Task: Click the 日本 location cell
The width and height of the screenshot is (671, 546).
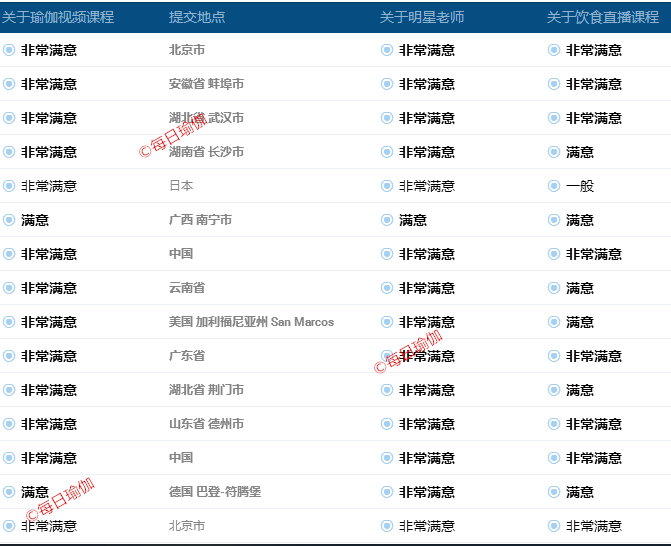Action: coord(181,186)
